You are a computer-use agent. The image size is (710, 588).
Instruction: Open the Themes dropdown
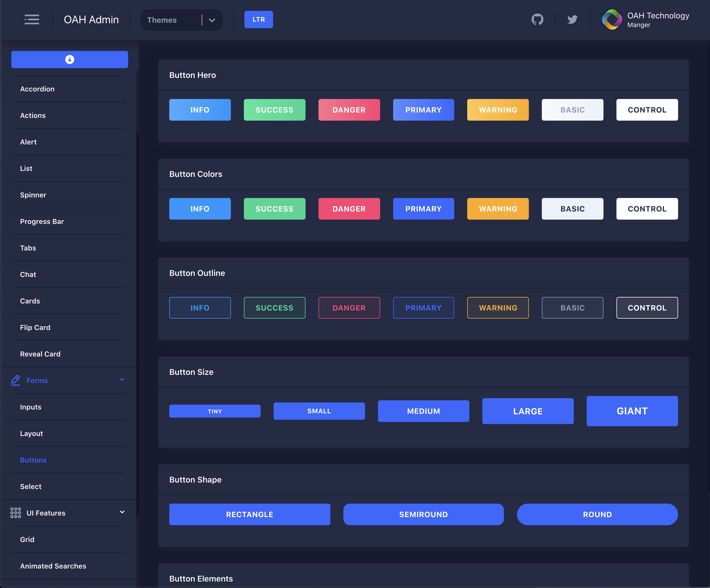point(182,20)
